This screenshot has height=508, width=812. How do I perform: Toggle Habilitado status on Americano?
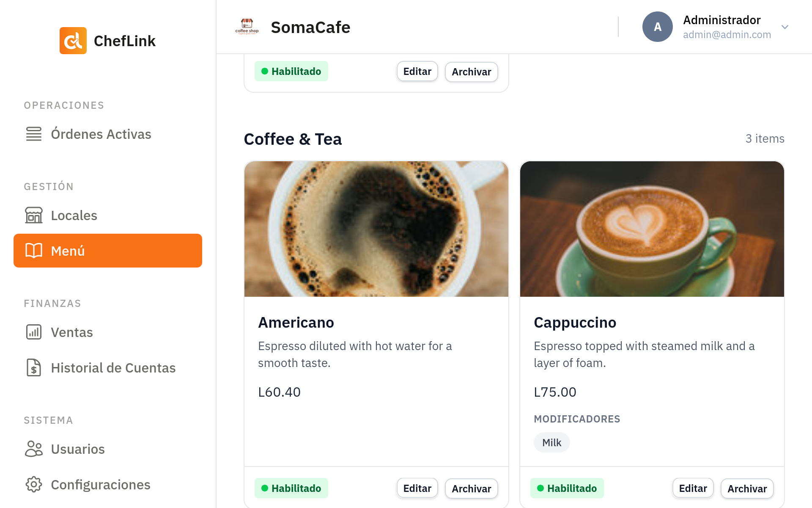click(x=291, y=488)
